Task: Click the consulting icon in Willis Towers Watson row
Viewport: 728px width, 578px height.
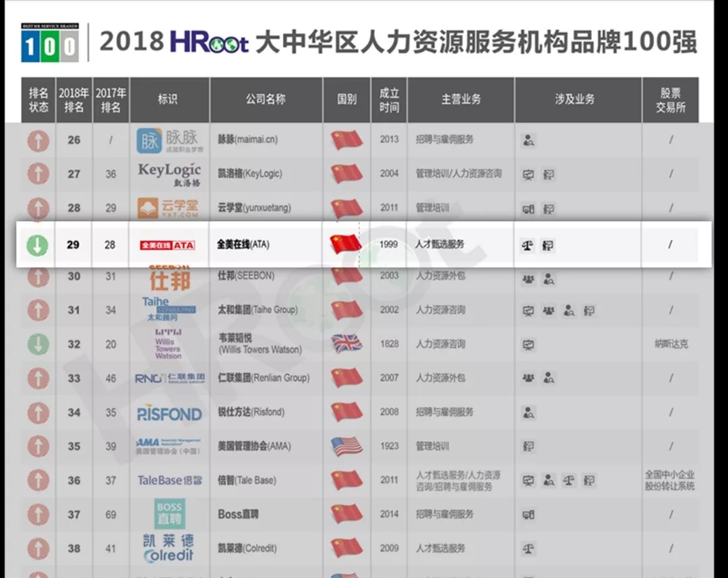Action: click(x=528, y=345)
